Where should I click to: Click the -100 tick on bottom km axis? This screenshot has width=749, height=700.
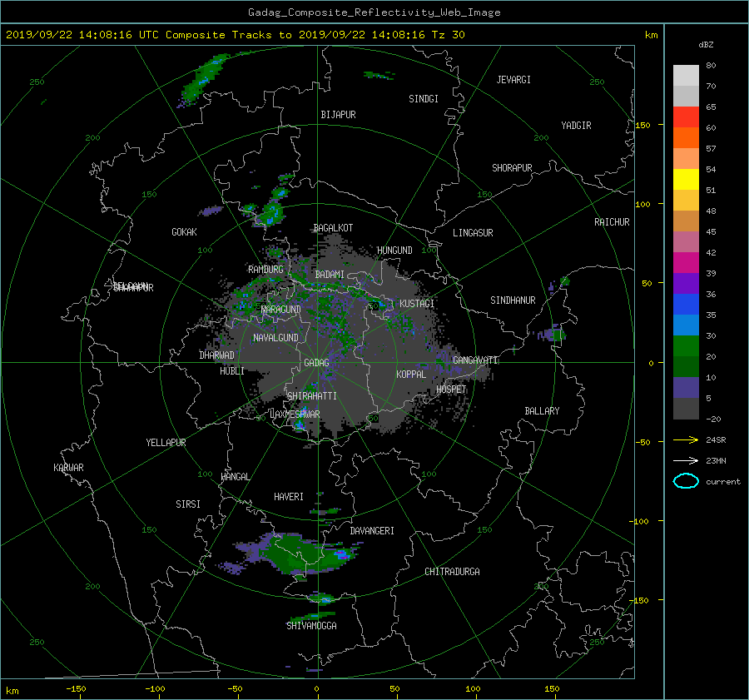[155, 689]
